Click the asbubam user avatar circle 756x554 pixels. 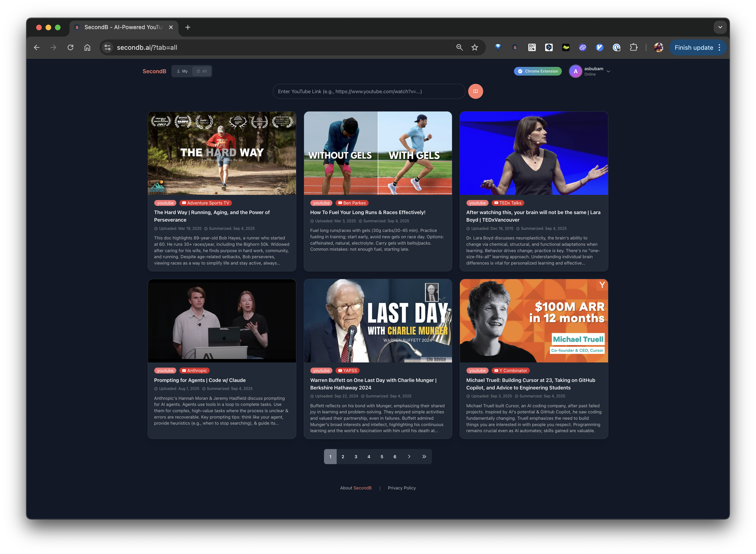(x=575, y=71)
